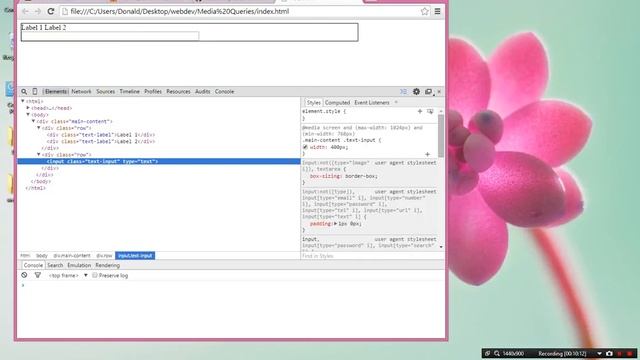Open the Audits panel
The image size is (640, 360).
(x=202, y=91)
